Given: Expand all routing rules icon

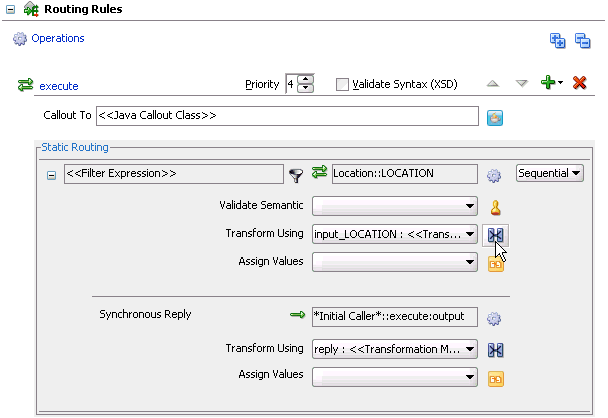Looking at the screenshot, I should pos(558,40).
